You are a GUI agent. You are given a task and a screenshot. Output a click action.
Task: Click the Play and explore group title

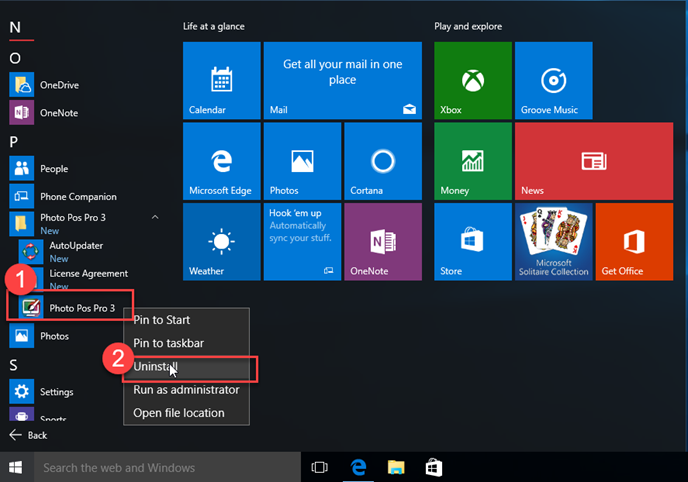[x=468, y=26]
